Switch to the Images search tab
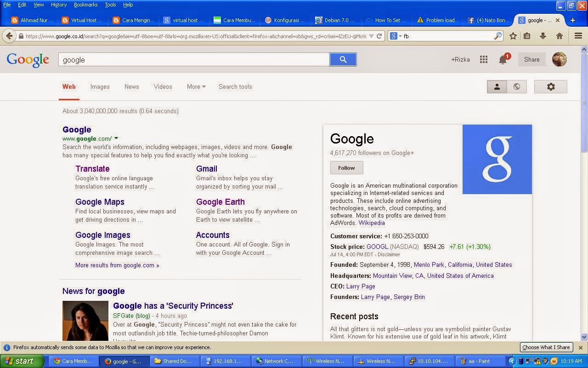 point(100,86)
